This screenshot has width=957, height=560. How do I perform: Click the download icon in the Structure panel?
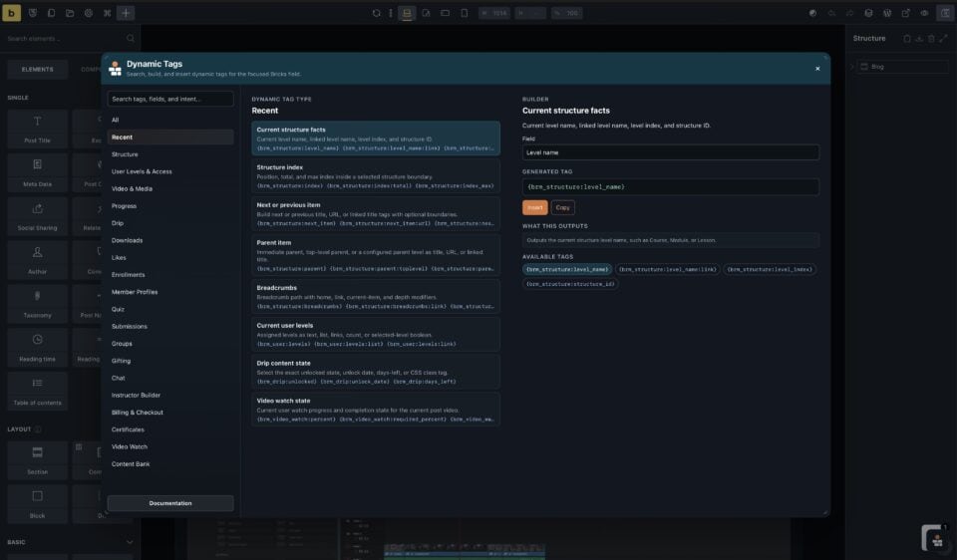pos(919,39)
